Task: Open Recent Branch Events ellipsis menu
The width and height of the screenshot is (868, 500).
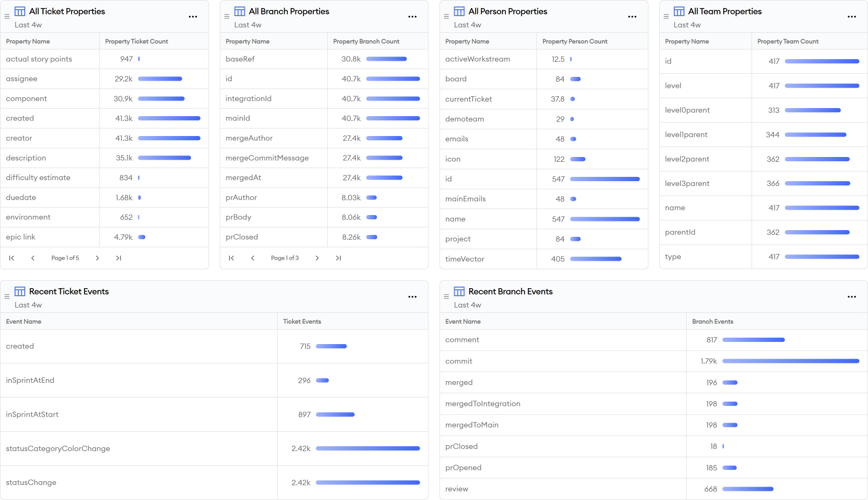Action: 851,297
